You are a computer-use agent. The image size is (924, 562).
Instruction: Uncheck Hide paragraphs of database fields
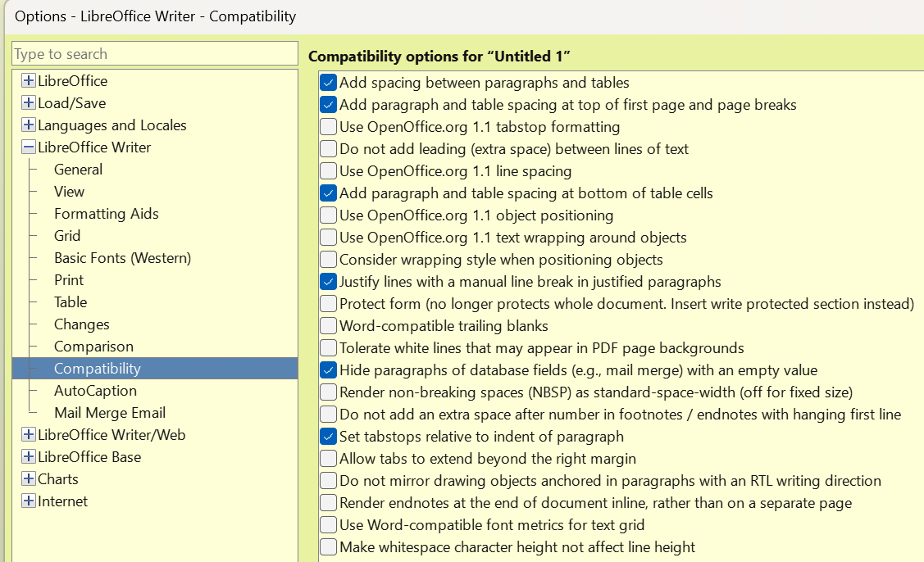click(328, 370)
